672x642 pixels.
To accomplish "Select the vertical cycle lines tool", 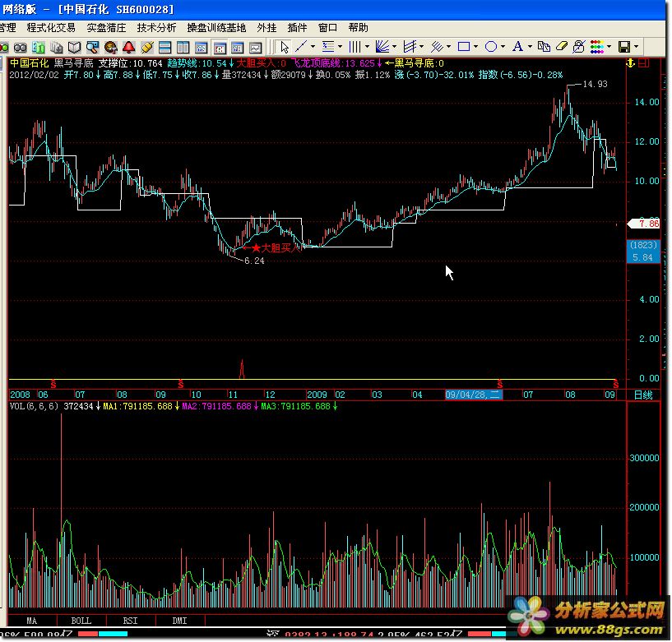I will [355, 46].
